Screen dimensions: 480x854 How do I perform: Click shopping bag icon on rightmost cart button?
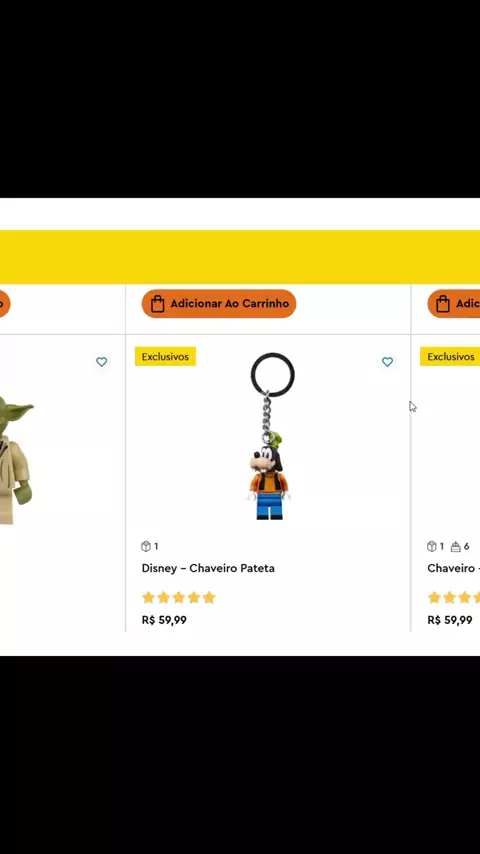[x=443, y=304]
